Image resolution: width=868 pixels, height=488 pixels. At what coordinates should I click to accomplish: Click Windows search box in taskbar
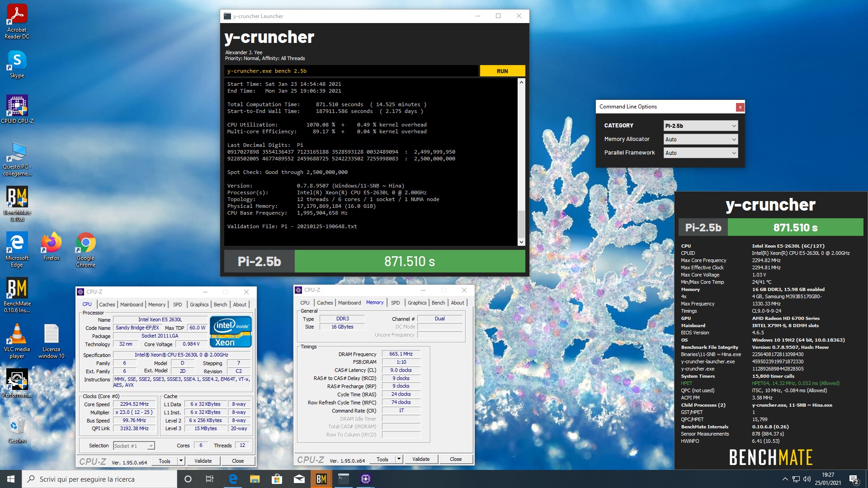tap(99, 479)
